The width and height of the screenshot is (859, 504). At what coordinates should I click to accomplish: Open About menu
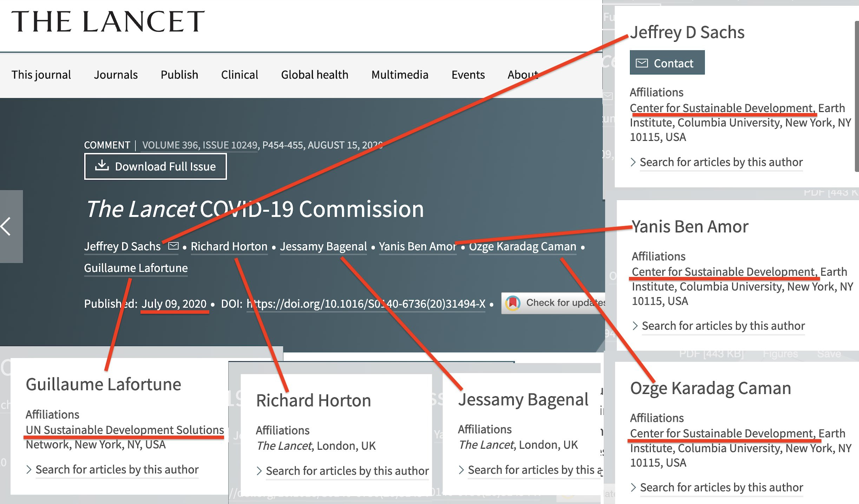(x=523, y=75)
